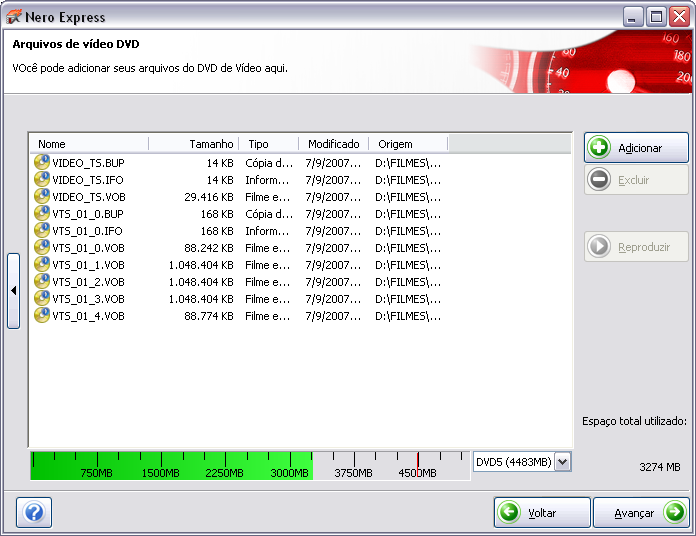This screenshot has height=536, width=696.
Task: Click the VIDEO_TS.VOB file name
Action: click(x=89, y=197)
